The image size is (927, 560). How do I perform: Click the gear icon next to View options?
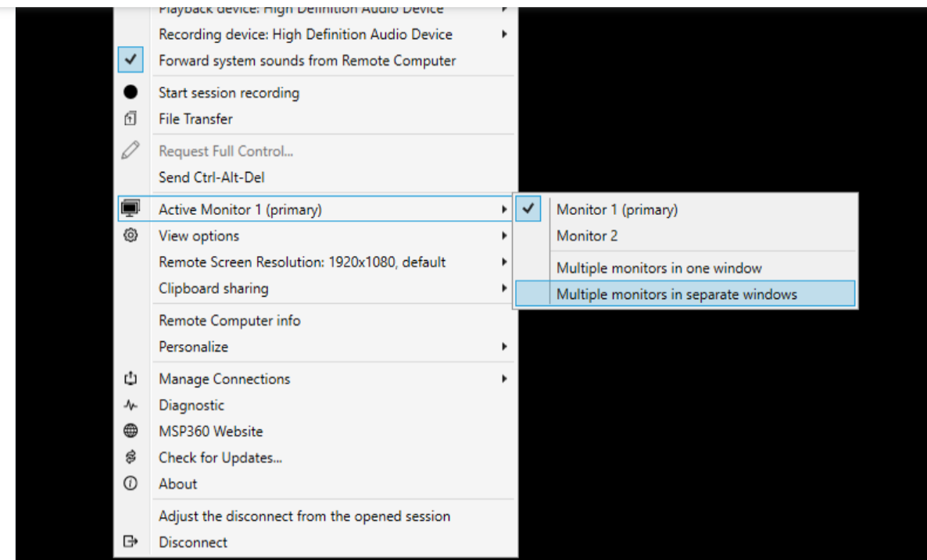[x=131, y=235]
